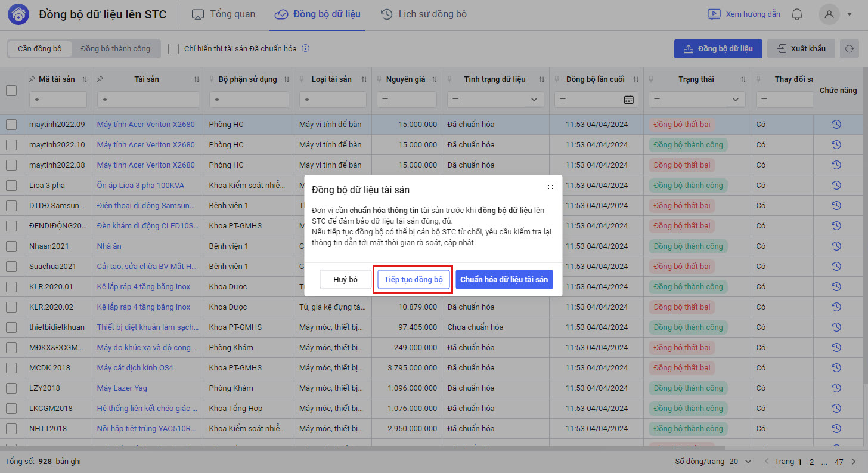Screen dimensions: 868x473
Task: Expand the Tình trạng dữ liệu filter dropdown
Action: (x=534, y=100)
